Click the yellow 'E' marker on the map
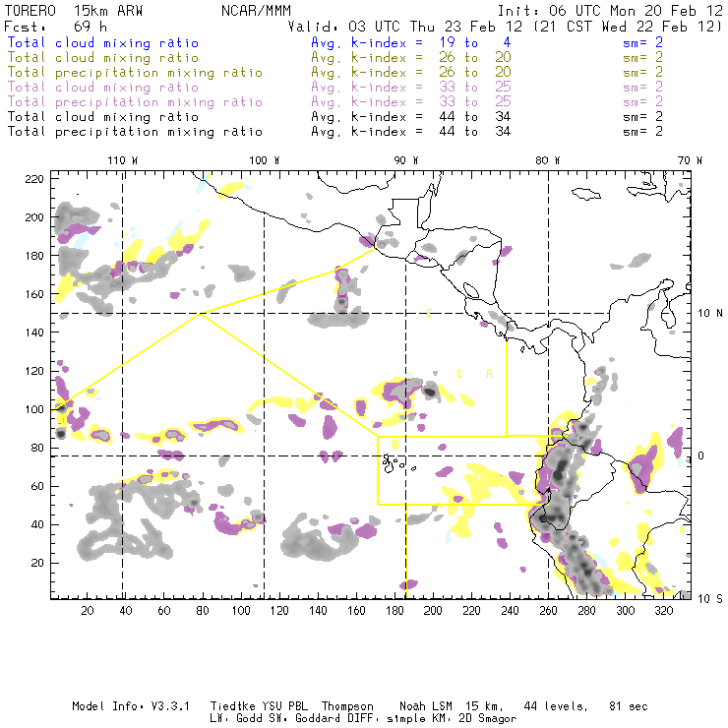This screenshot has width=728, height=728. tap(430, 314)
